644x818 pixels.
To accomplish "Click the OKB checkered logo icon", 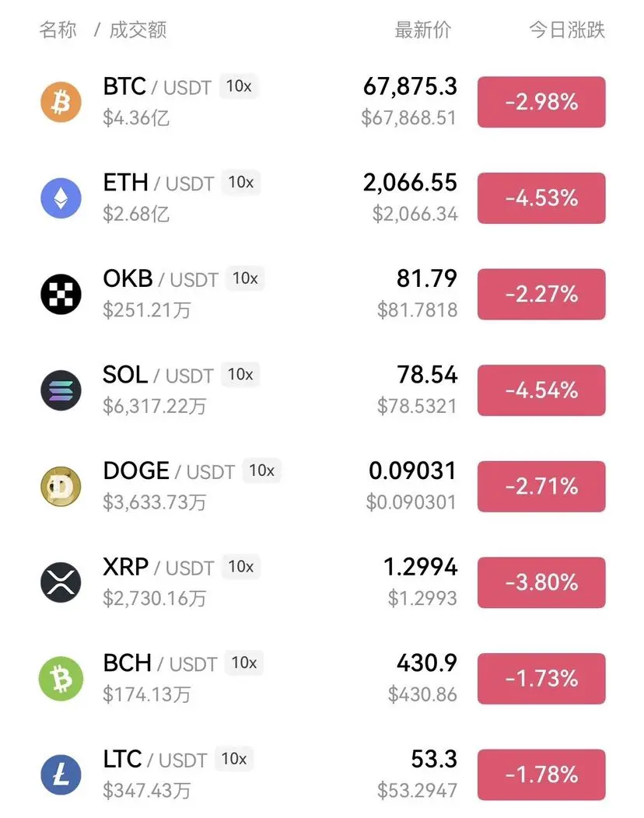I will 61,294.
